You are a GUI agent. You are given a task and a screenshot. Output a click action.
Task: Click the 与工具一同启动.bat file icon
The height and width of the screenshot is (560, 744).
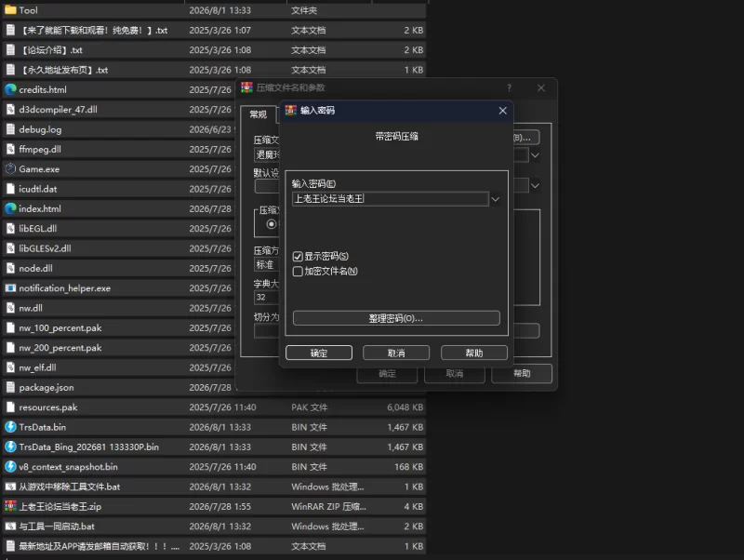point(10,526)
